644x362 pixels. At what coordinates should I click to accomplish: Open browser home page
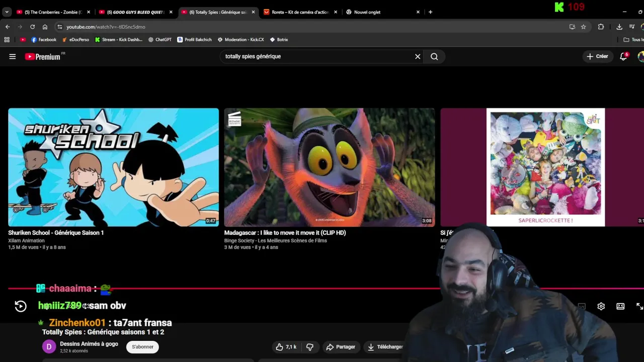[45, 27]
